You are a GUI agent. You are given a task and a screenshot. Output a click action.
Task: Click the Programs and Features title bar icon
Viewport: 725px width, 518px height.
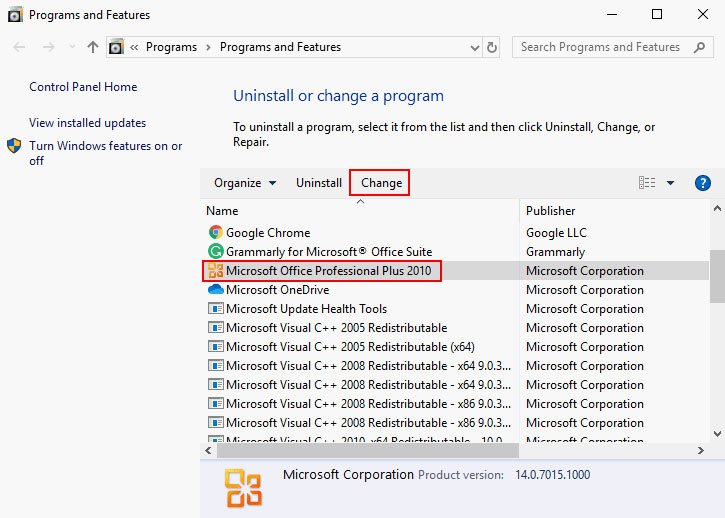15,15
